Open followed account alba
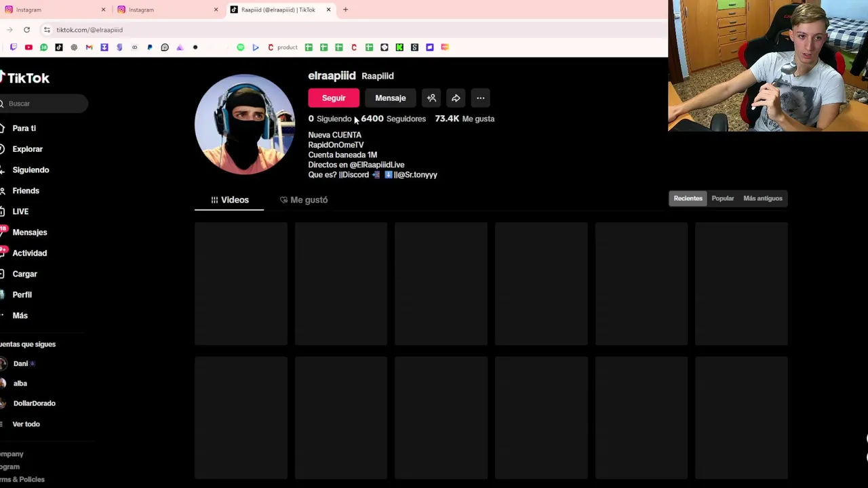The image size is (868, 488). pos(20,384)
